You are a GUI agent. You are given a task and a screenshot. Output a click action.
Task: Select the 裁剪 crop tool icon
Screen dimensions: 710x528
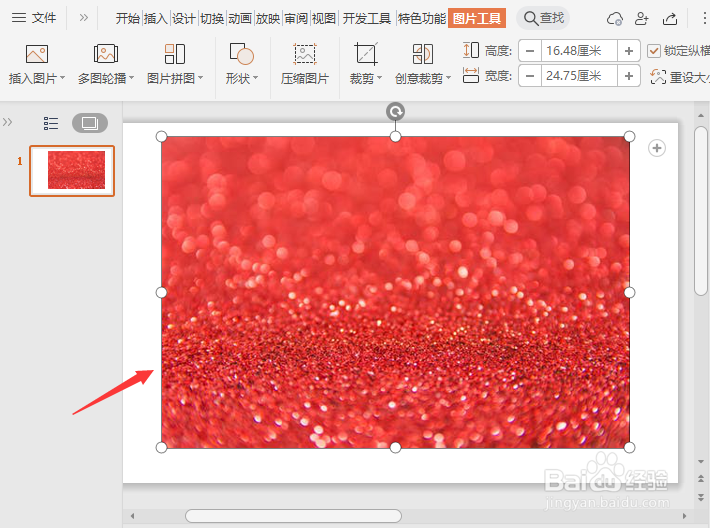[366, 54]
